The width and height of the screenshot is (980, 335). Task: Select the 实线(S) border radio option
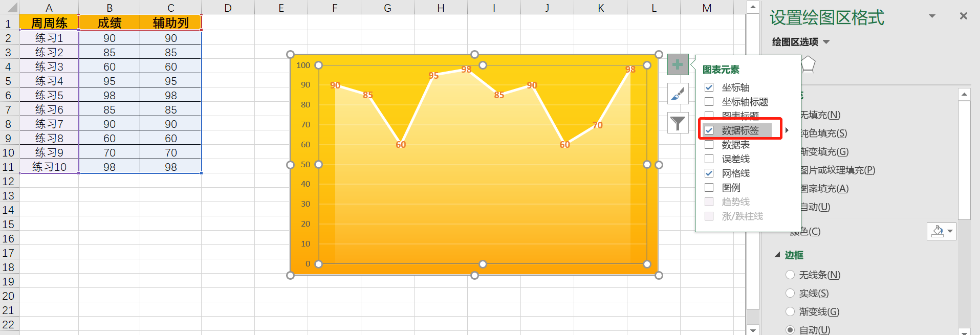pos(790,294)
